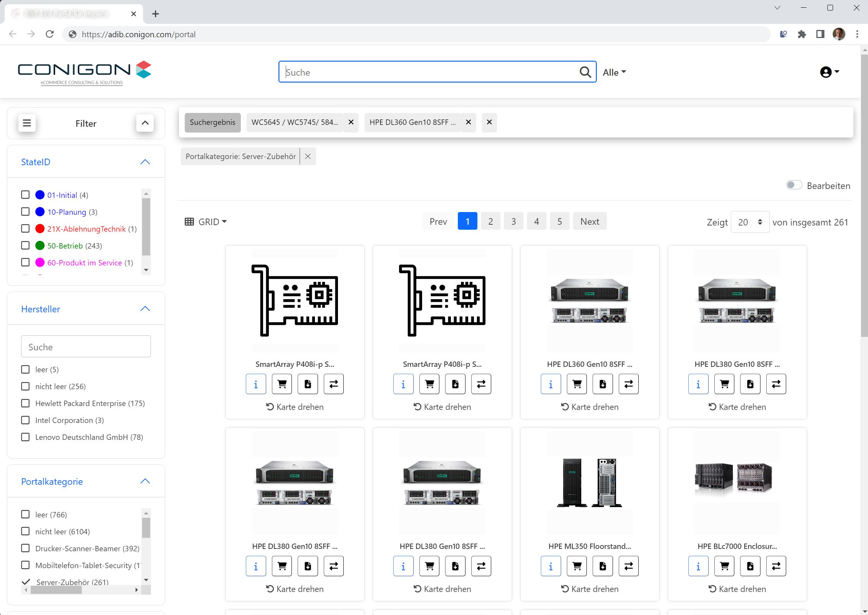Click the cart icon on HPE ML350 Floorstand
Image resolution: width=868 pixels, height=615 pixels.
pos(576,567)
